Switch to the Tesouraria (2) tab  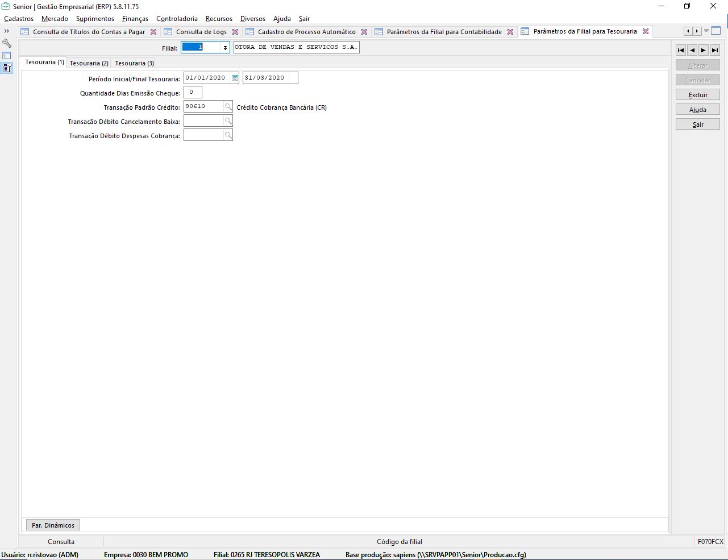point(89,63)
